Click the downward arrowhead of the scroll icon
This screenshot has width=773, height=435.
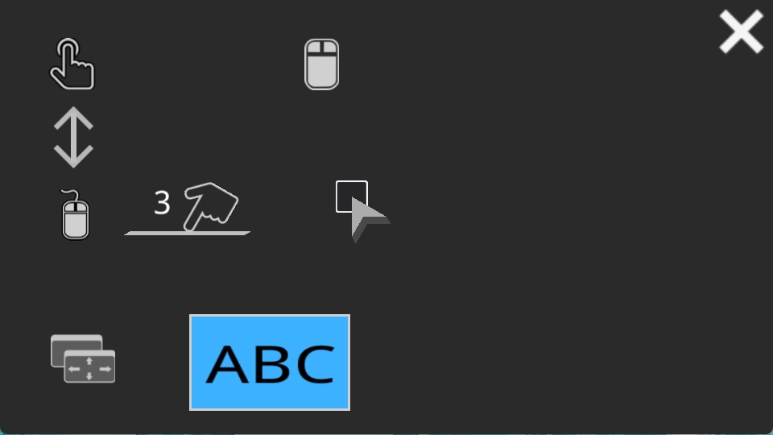[73, 156]
